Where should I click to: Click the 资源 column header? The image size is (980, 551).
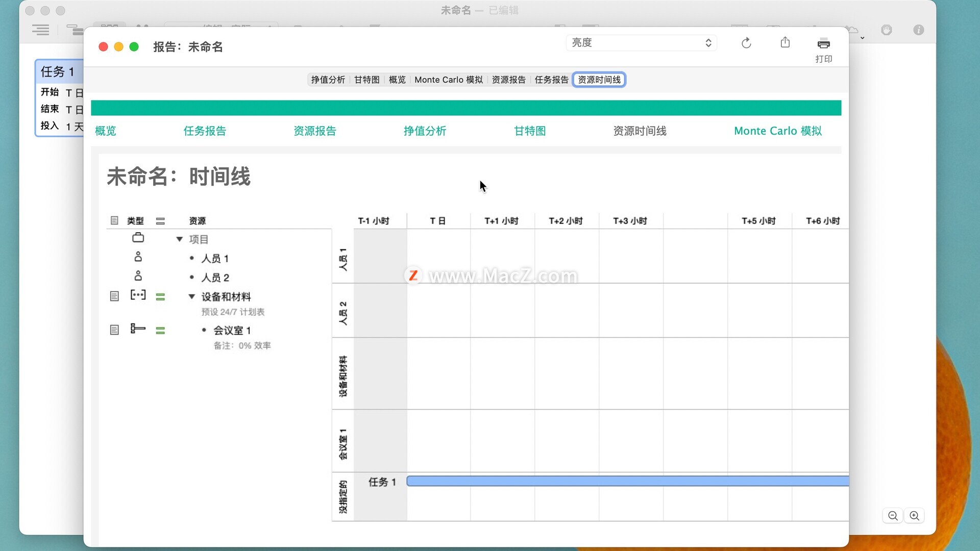point(197,221)
